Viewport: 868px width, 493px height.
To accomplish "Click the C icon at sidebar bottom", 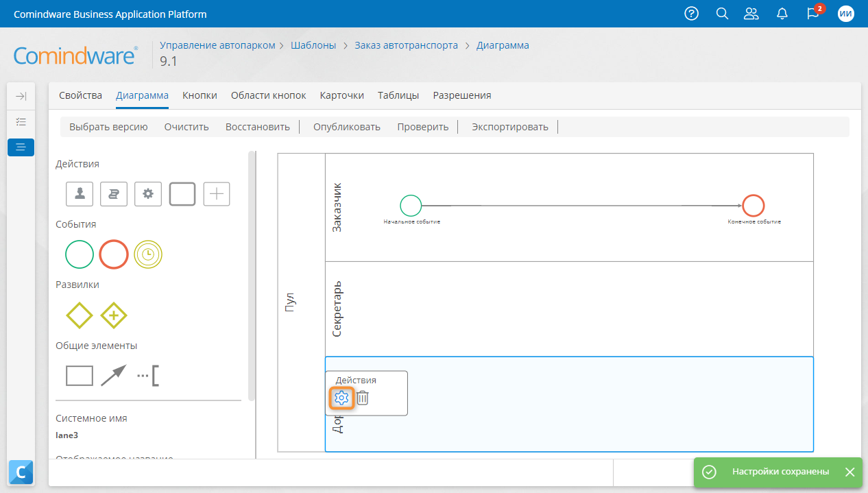I will click(x=21, y=472).
